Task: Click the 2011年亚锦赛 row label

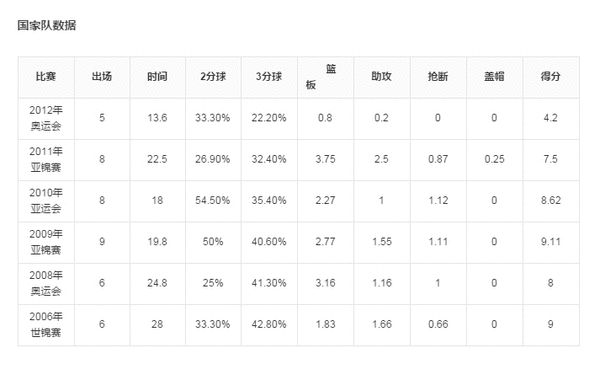Action: point(46,159)
